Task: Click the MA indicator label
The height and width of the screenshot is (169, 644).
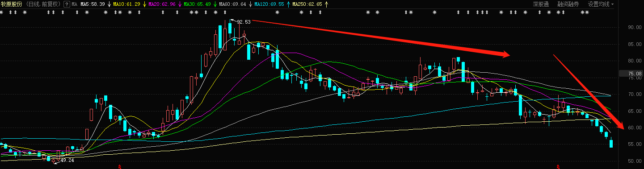Action: [75, 4]
